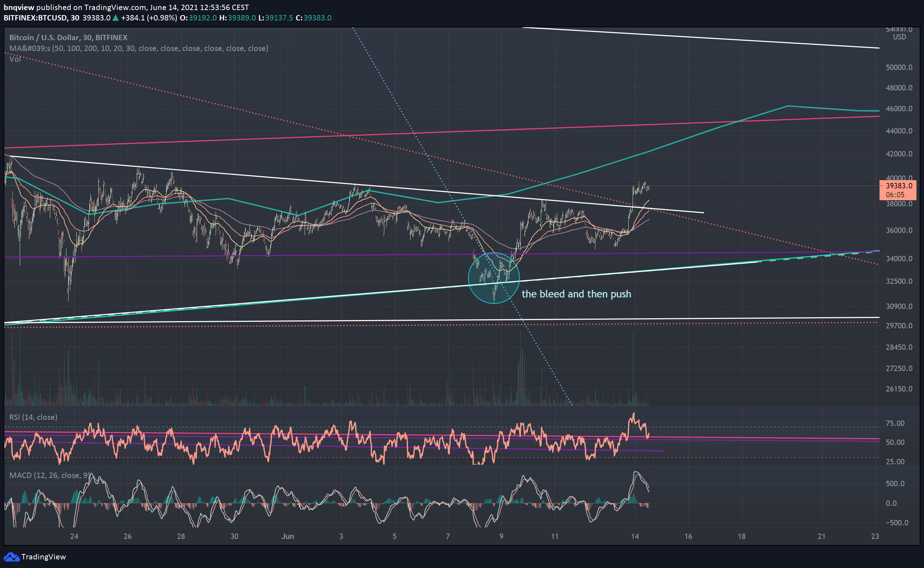Click the date axis label 3
The image size is (924, 568).
coord(341,536)
